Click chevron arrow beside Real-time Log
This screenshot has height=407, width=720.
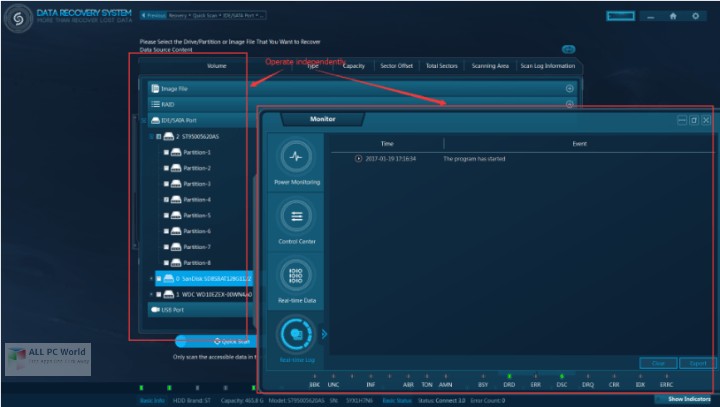coord(324,334)
